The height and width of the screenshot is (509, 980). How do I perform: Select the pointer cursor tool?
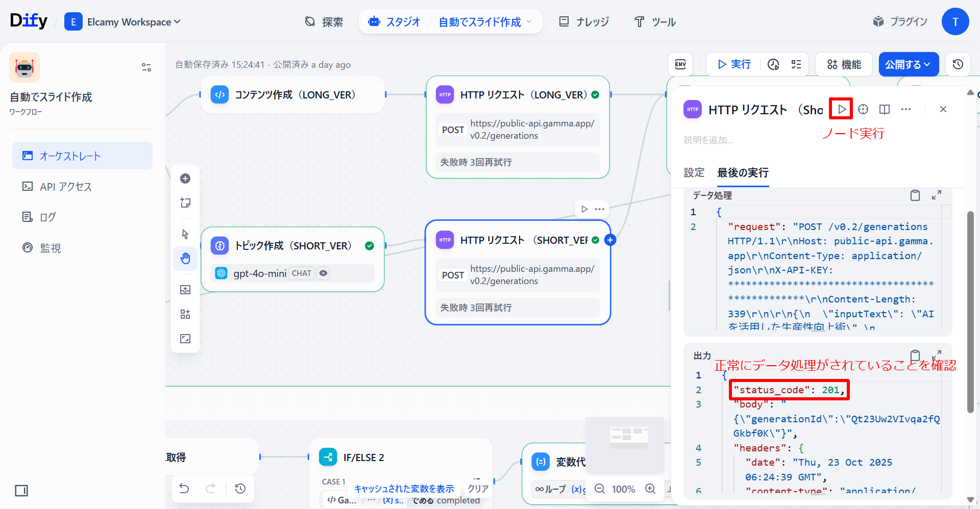[185, 234]
